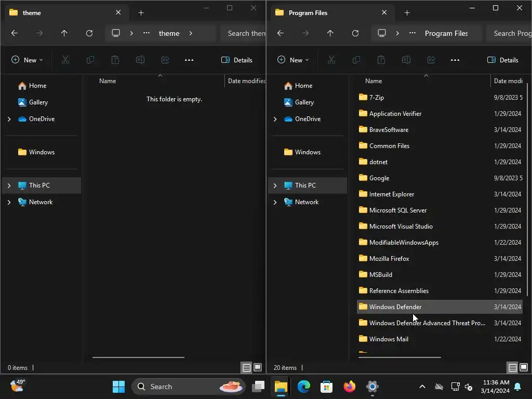Click File Explorer icon on taskbar

point(281,387)
